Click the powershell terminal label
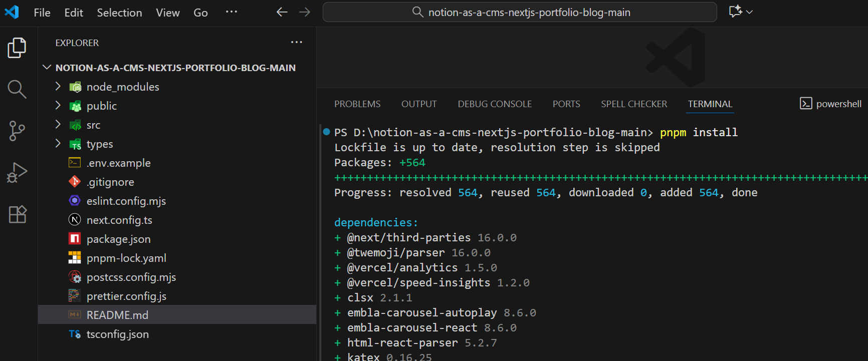Screen dimensions: 868x361 839,104
